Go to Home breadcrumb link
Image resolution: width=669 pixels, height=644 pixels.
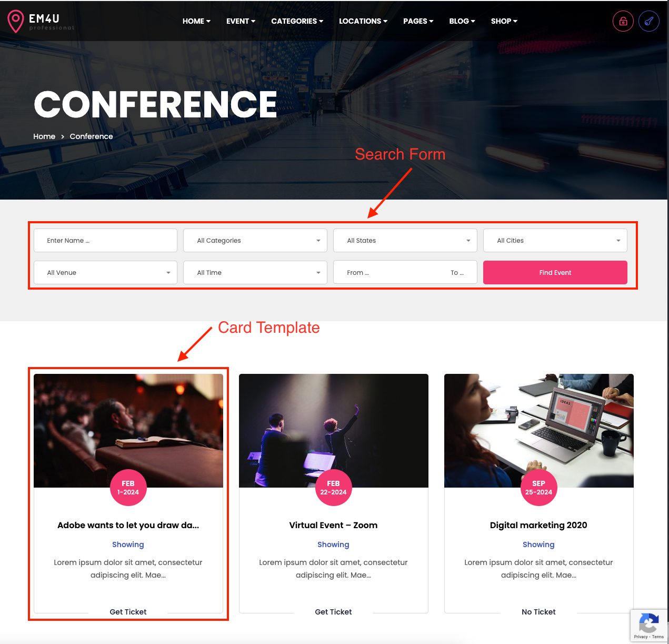(44, 136)
